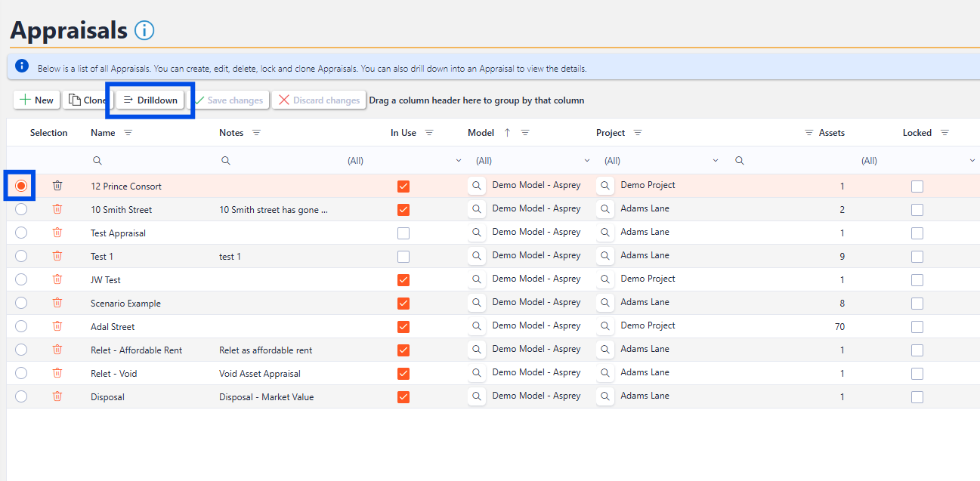Screen dimensions: 980x481
Task: Select the Scenario Example radio button
Action: click(x=21, y=303)
